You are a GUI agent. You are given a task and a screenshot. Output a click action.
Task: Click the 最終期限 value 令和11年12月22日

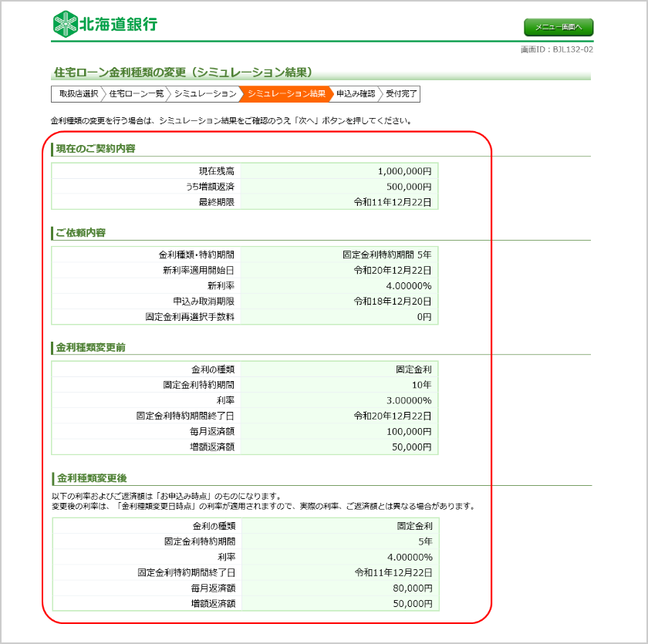click(393, 202)
